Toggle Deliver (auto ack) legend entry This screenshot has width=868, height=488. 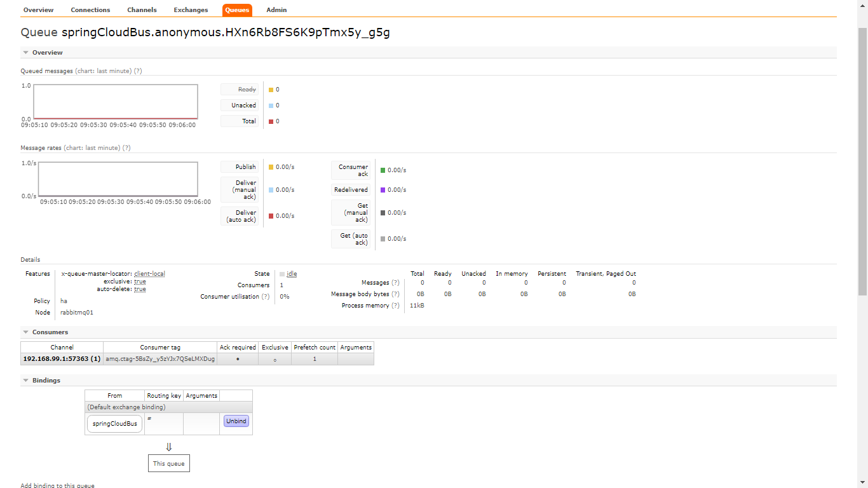click(240, 216)
